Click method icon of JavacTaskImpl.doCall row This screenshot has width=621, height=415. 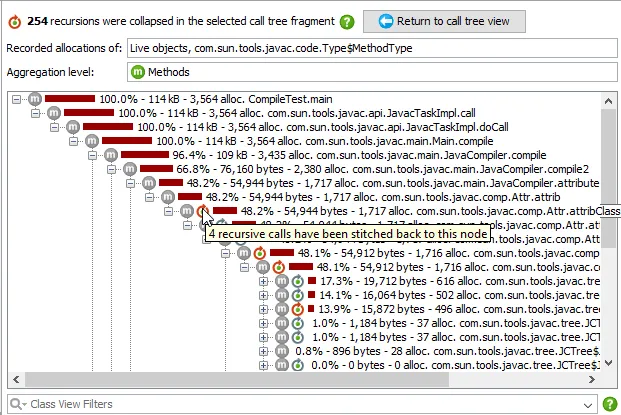click(x=73, y=127)
